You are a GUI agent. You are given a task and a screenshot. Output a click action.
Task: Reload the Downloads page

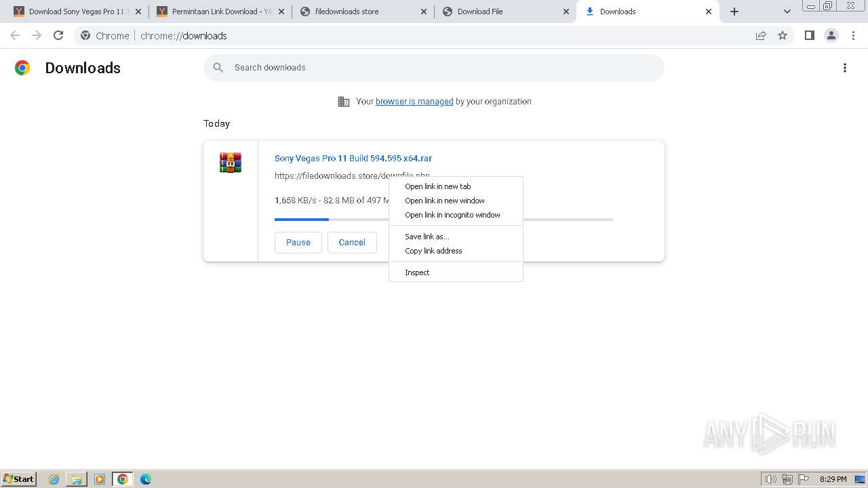(x=58, y=35)
